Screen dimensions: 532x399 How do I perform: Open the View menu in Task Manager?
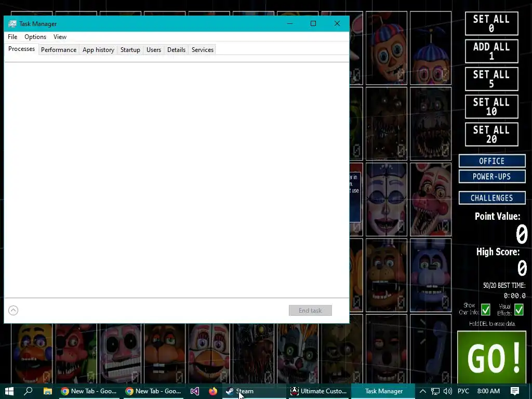(x=60, y=37)
